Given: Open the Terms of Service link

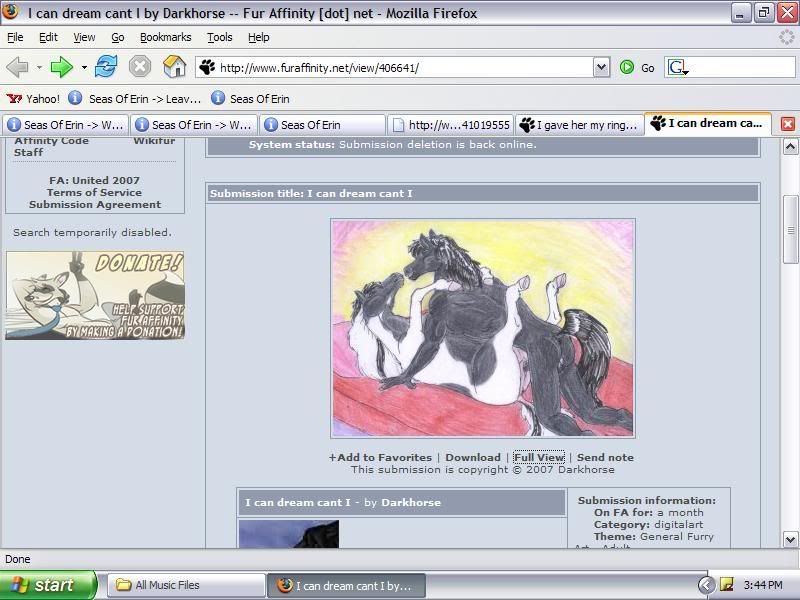Looking at the screenshot, I should [94, 193].
